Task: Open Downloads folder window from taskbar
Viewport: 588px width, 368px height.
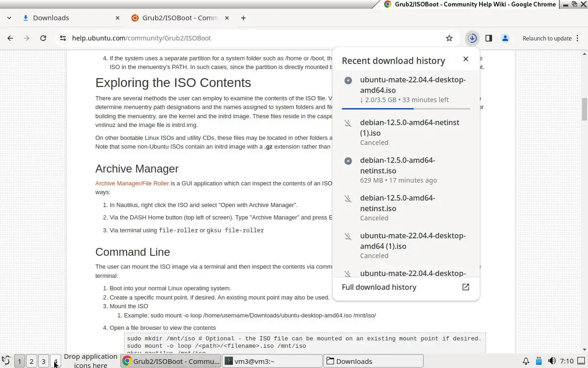Action: click(x=373, y=361)
